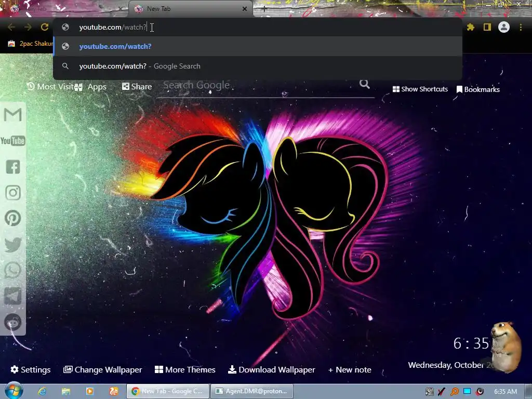Open the side panel

pyautogui.click(x=487, y=27)
